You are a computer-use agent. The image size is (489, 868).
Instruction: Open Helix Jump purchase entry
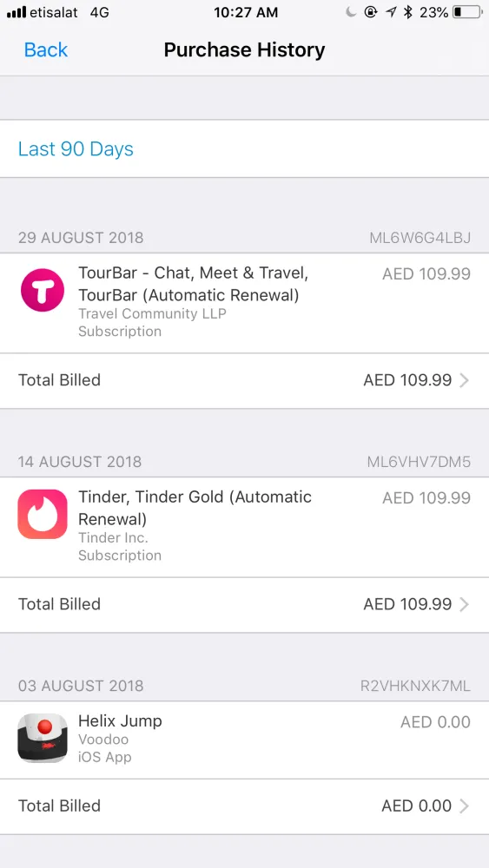[244, 740]
